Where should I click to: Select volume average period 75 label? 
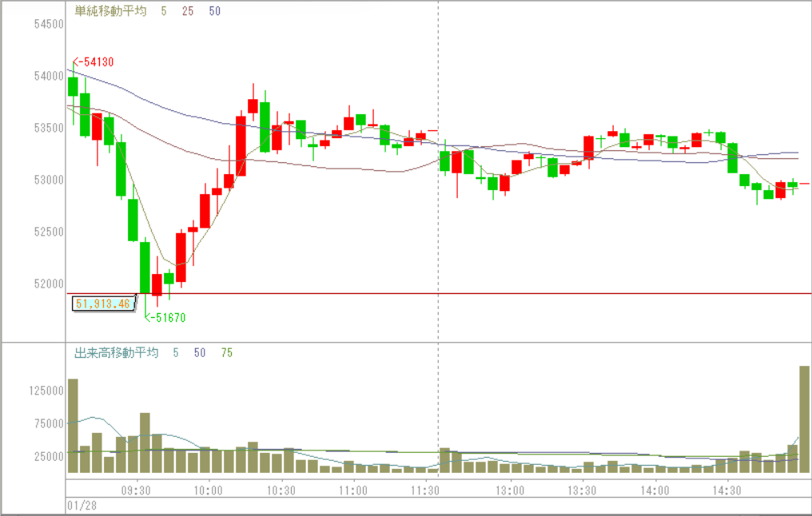[x=227, y=353]
